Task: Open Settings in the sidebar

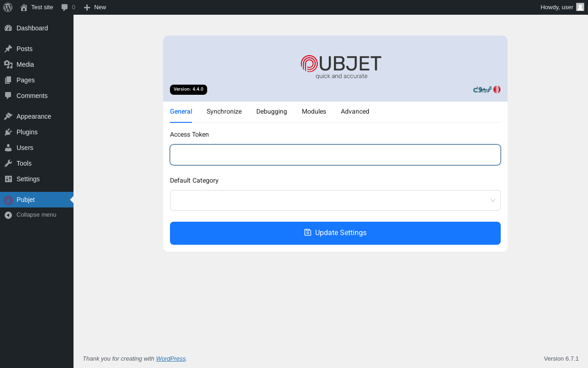Action: (37, 179)
